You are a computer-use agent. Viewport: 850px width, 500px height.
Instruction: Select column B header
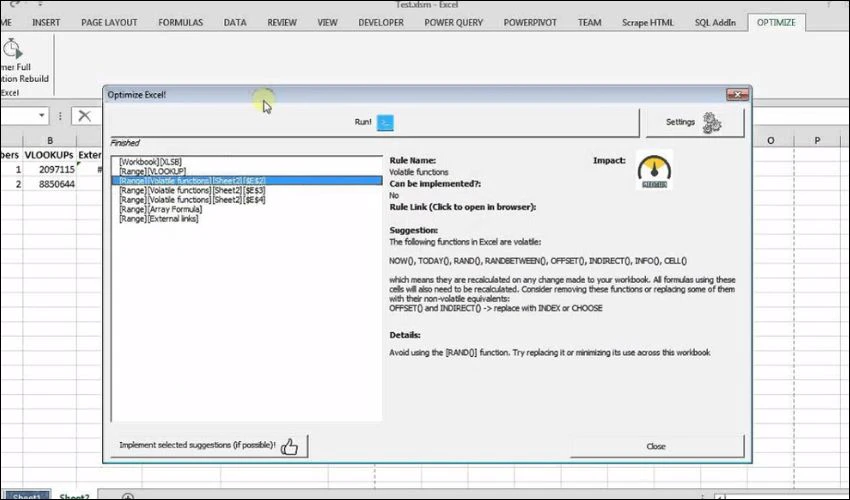pos(49,140)
